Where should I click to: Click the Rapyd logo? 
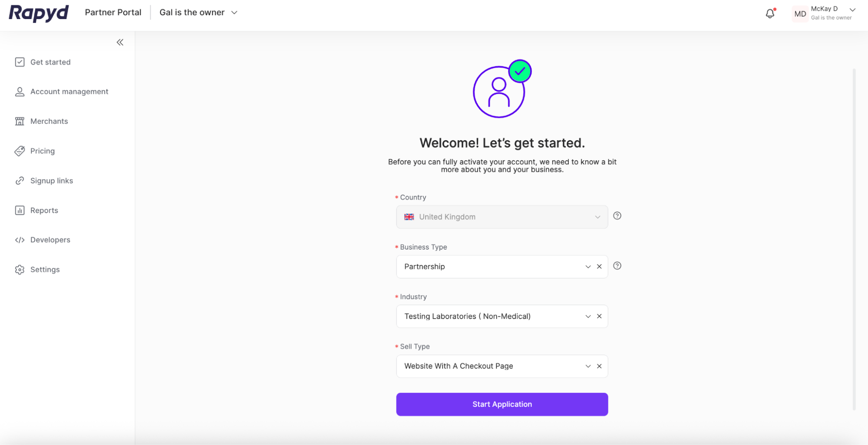(x=39, y=13)
